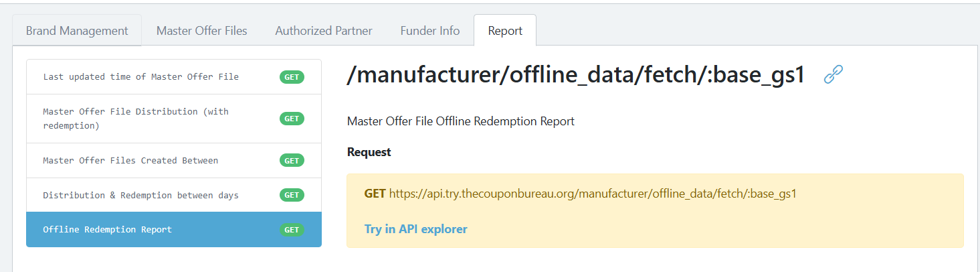This screenshot has height=272, width=980.
Task: Click GET badge for Master Offer File Distribution
Action: (292, 119)
